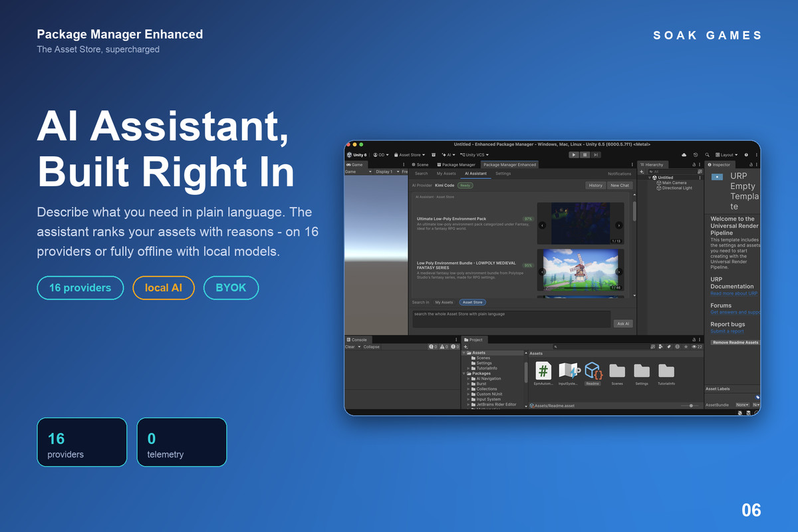
Task: Select the EpmAutom script asset icon
Action: (543, 372)
